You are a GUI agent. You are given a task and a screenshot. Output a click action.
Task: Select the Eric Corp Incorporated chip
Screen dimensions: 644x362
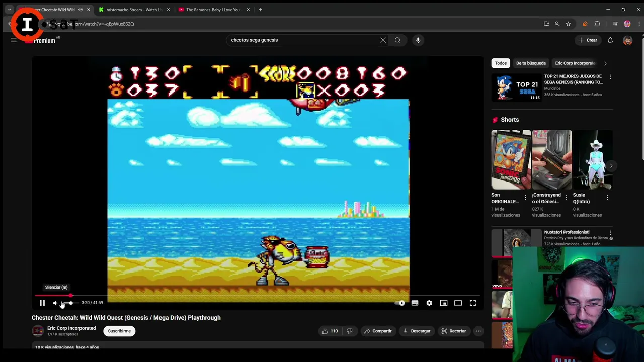coord(575,63)
